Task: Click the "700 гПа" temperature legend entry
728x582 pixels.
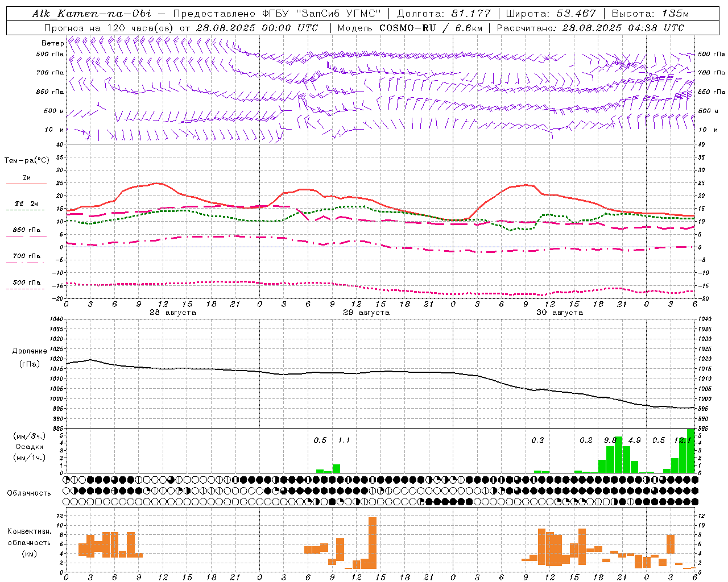Action: 26,256
